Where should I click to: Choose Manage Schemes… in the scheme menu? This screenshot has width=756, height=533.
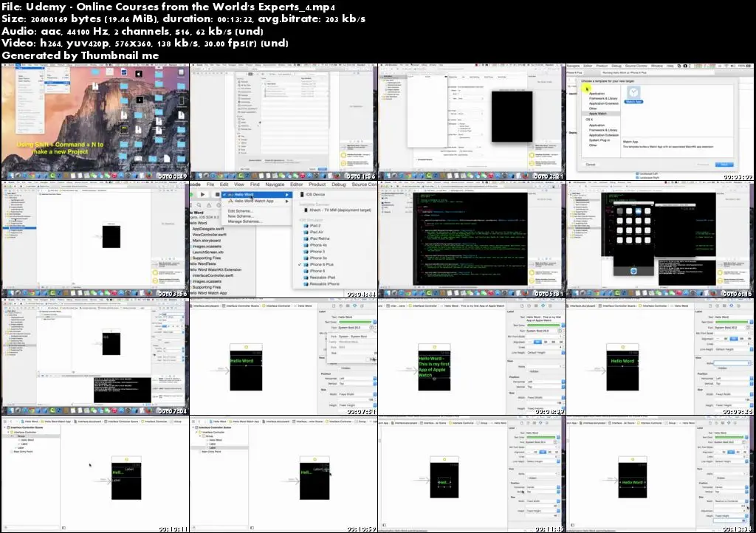(x=245, y=221)
